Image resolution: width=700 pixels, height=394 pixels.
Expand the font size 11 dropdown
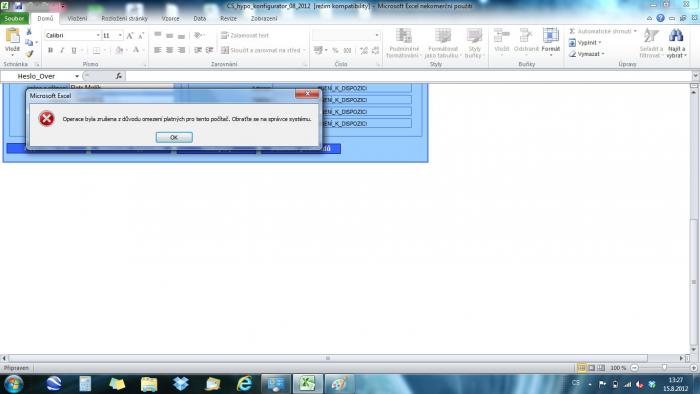click(x=120, y=35)
